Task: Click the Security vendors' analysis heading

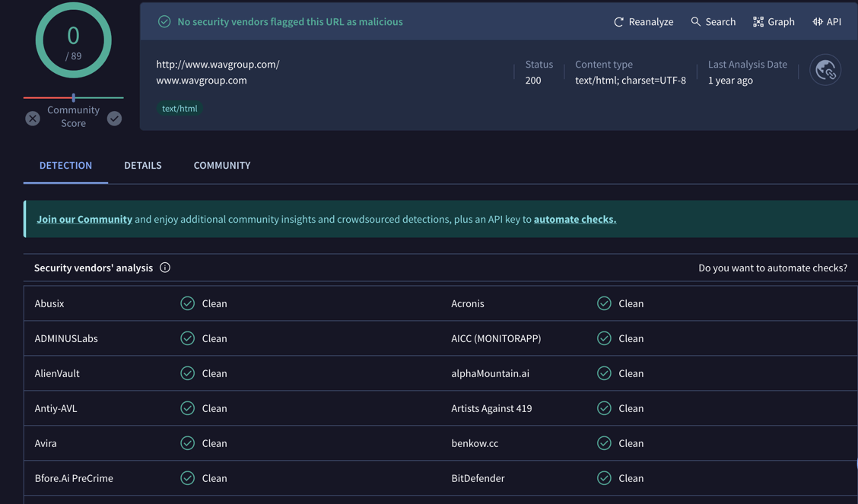Action: pos(94,268)
